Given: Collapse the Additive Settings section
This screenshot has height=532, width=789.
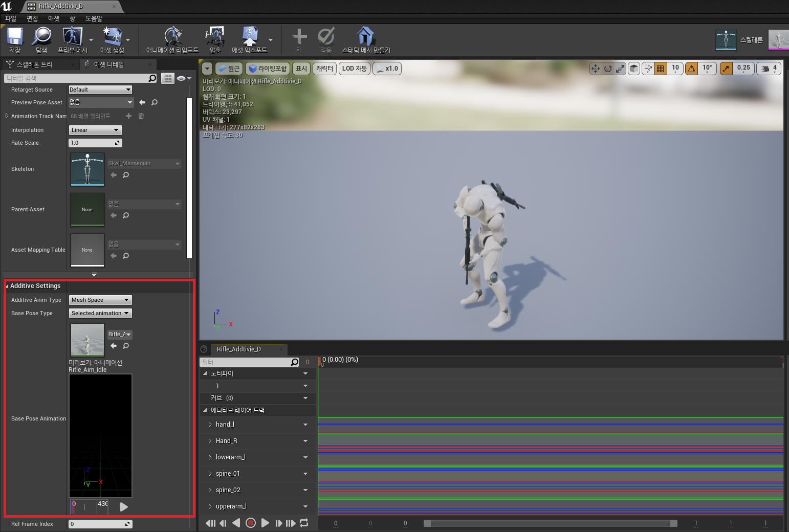Looking at the screenshot, I should [7, 286].
